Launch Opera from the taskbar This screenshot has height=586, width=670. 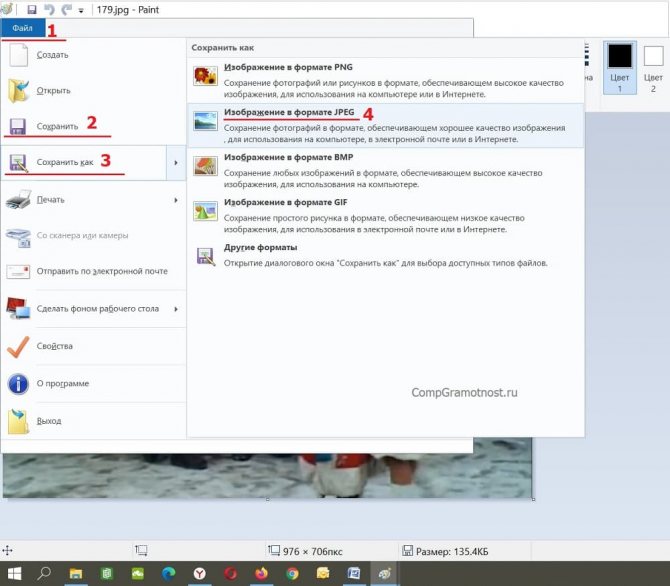230,574
